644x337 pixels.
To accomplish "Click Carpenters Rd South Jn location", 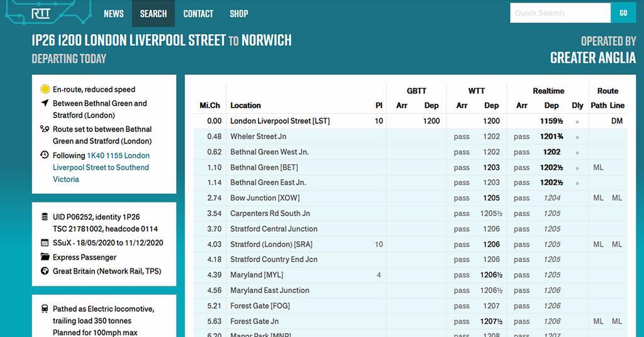I will click(x=270, y=213).
